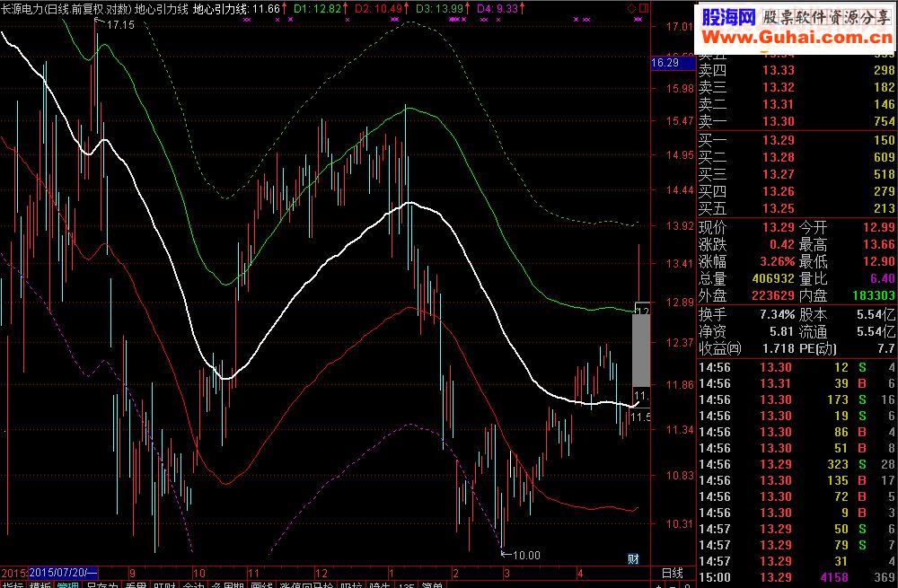Click the 买一 13.29 order row
The height and width of the screenshot is (588, 898).
[797, 140]
